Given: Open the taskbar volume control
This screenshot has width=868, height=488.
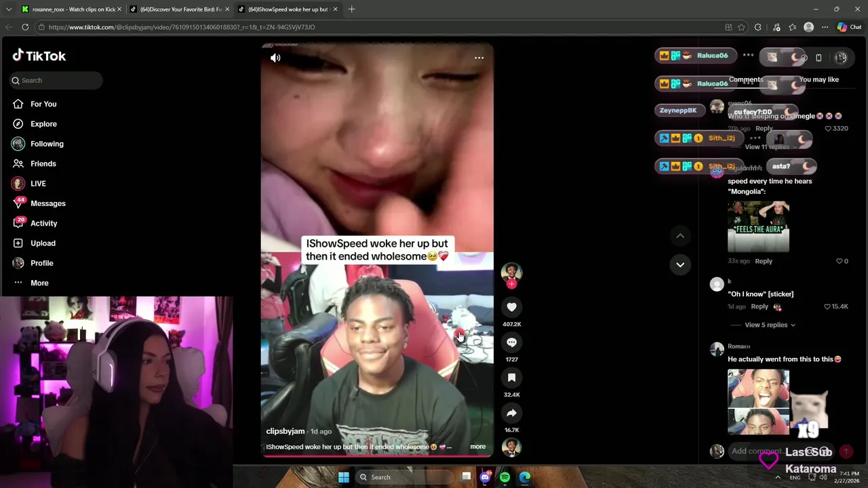Looking at the screenshot, I should click(x=823, y=477).
